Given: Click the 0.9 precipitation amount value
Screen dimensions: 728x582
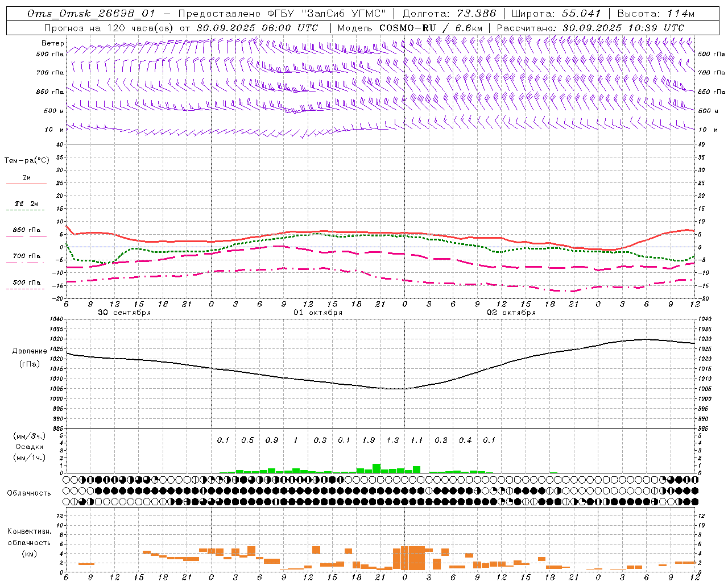Looking at the screenshot, I should pyautogui.click(x=272, y=440).
